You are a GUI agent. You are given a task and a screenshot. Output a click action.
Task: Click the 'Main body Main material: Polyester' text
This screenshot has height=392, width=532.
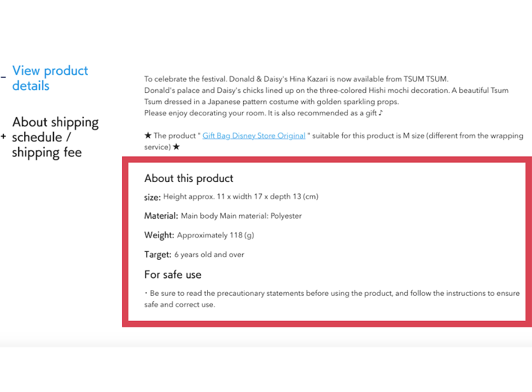pos(242,216)
